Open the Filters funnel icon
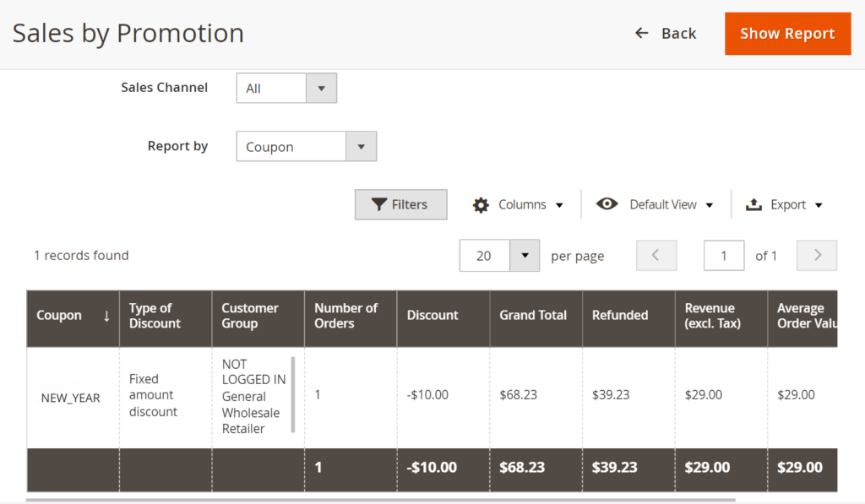The image size is (865, 504). click(x=379, y=204)
